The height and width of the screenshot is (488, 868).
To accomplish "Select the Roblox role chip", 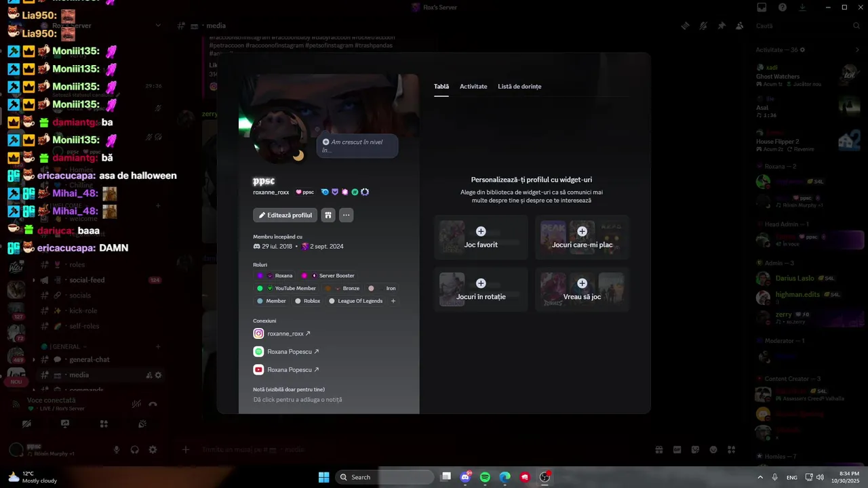I will tap(307, 301).
